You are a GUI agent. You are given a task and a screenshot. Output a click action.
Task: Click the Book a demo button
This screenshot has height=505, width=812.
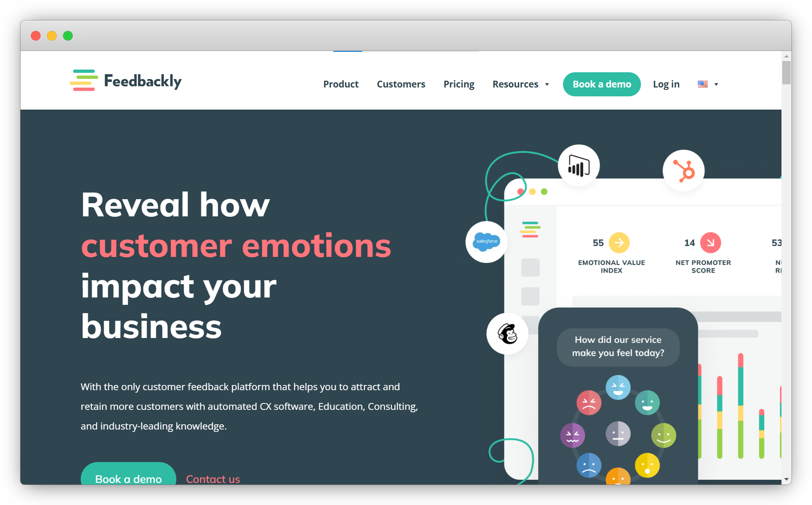(x=601, y=84)
